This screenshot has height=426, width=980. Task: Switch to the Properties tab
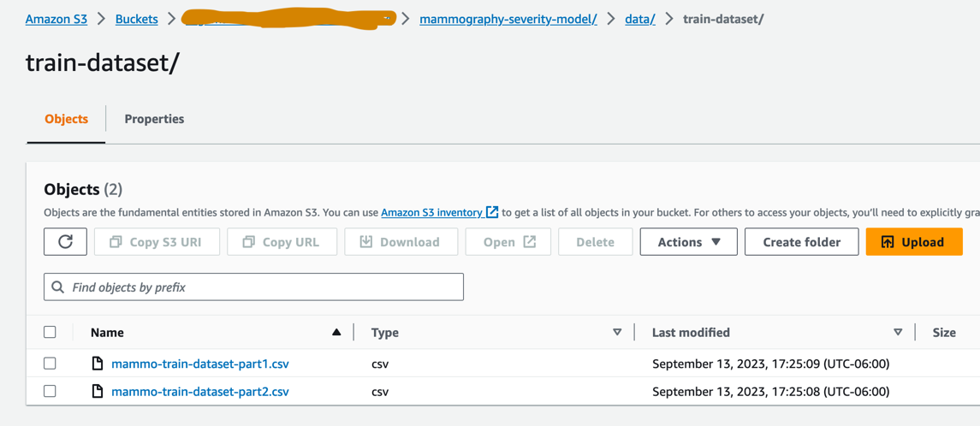(x=154, y=119)
